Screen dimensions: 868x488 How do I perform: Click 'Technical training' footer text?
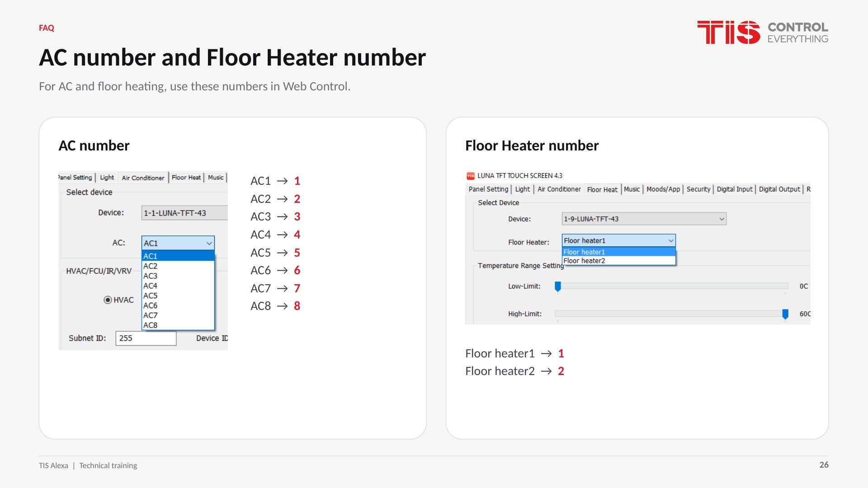108,465
